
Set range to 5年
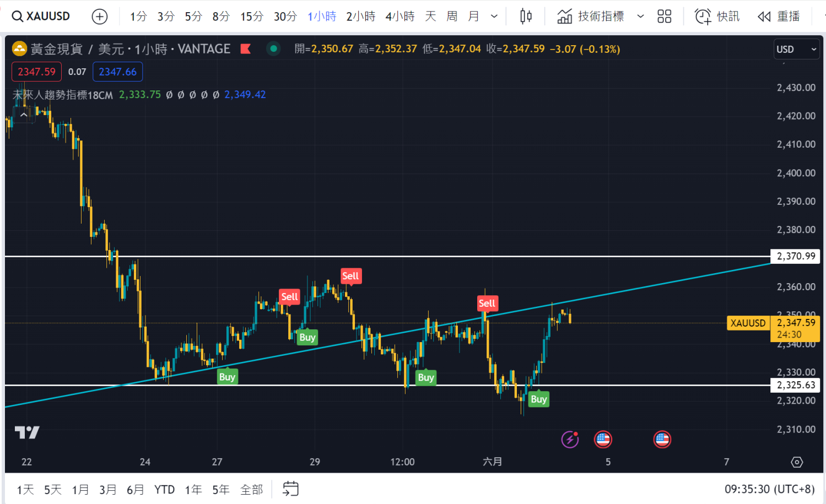(221, 490)
